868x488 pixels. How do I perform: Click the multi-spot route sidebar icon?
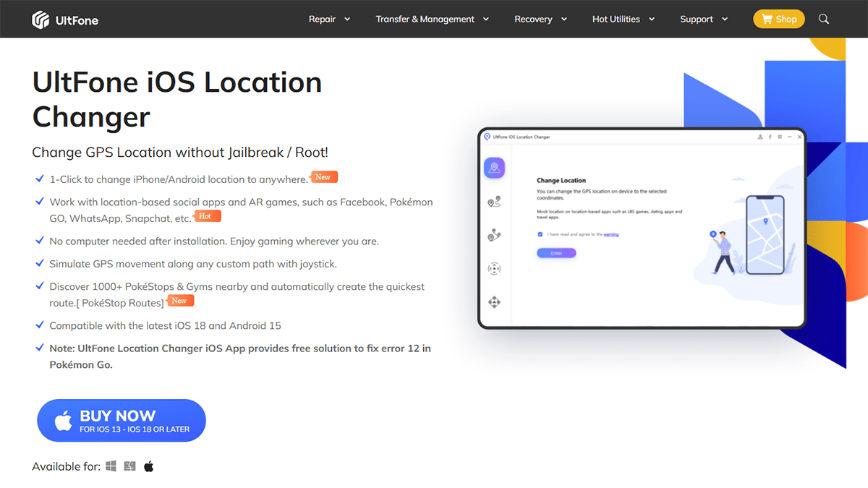pyautogui.click(x=494, y=235)
